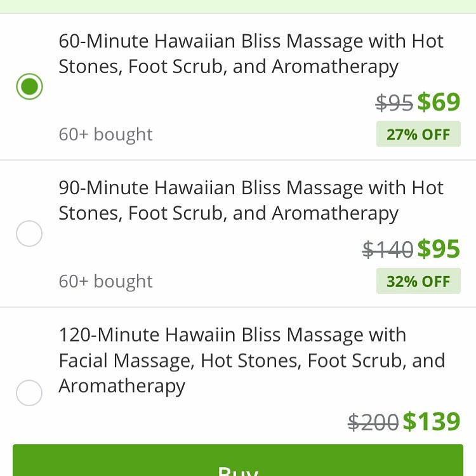Tap the green $95 price of the 90-Minute option
This screenshot has width=476, height=476.
pyautogui.click(x=439, y=249)
